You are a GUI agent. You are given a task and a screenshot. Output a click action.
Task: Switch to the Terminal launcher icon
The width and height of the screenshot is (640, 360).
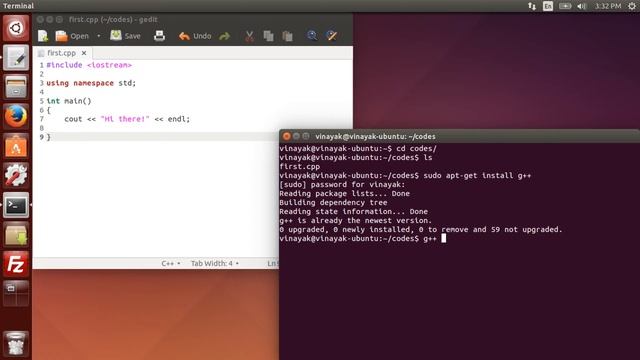tap(16, 205)
